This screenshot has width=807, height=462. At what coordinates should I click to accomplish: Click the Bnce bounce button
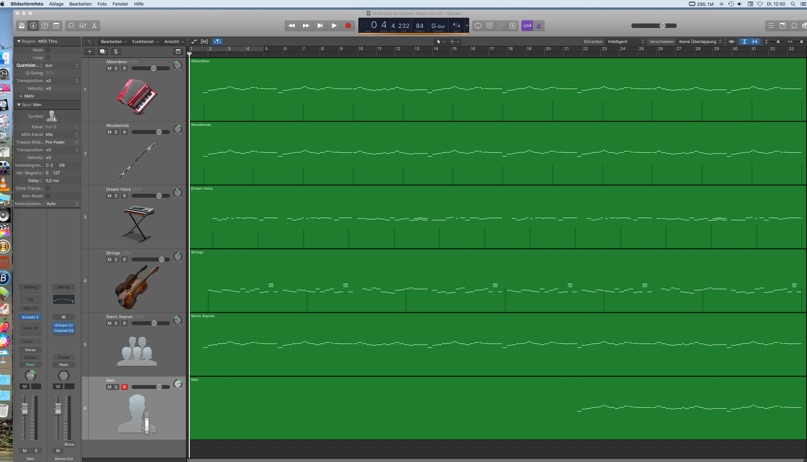(69, 444)
